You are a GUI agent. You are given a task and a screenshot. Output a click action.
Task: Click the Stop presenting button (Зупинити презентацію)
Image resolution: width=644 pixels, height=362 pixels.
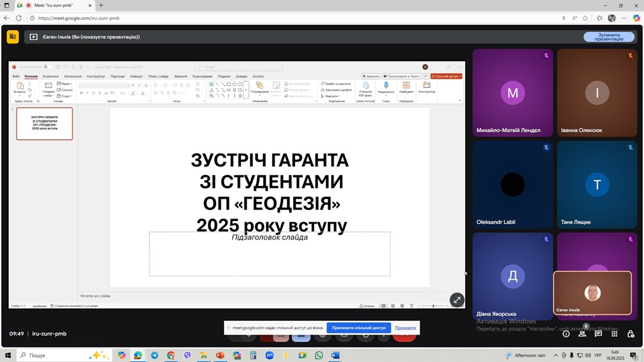[x=609, y=37]
